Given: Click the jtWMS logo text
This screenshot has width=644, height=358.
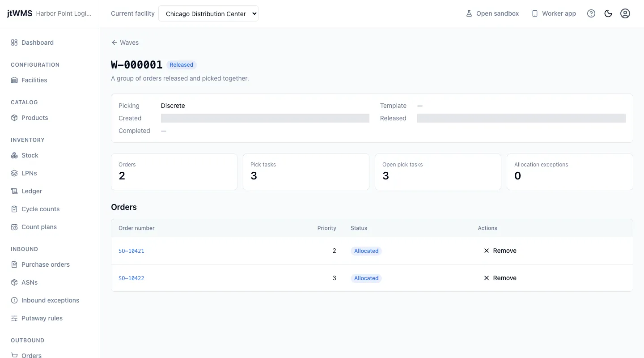Looking at the screenshot, I should point(20,13).
